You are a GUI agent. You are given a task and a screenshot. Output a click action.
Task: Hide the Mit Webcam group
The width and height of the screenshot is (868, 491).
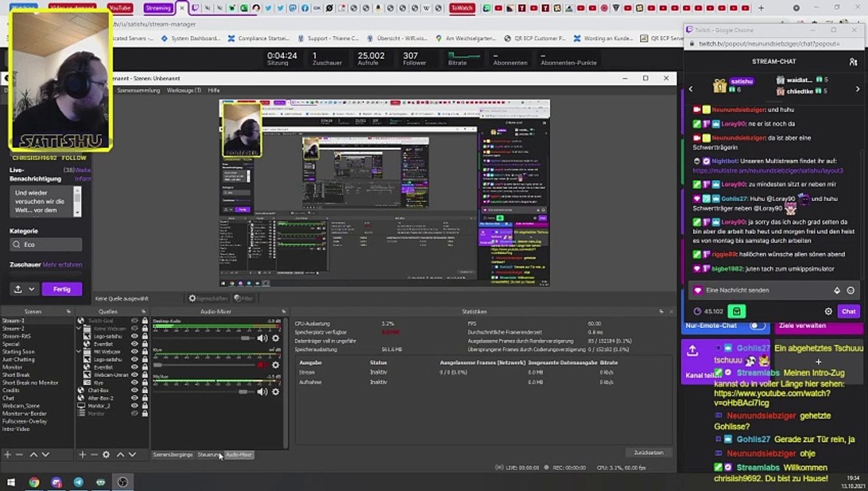(134, 352)
